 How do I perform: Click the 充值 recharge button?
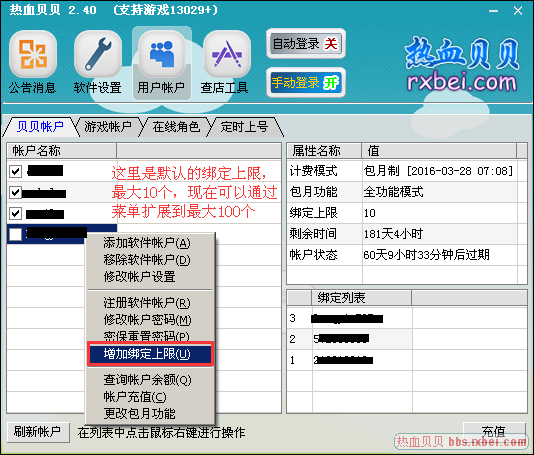[493, 432]
